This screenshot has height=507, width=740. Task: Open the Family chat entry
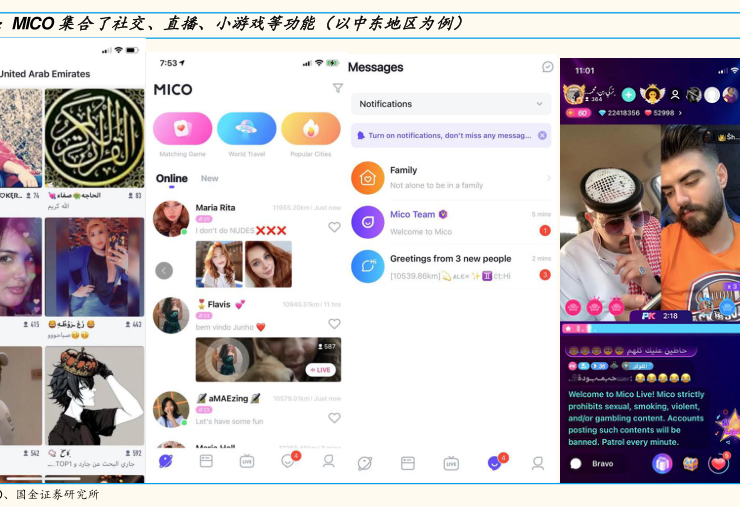[450, 177]
